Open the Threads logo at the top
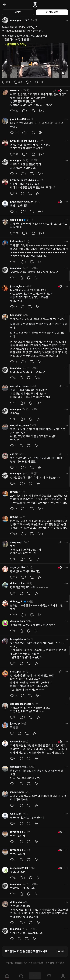This screenshot has height=980, width=70. point(35,4)
